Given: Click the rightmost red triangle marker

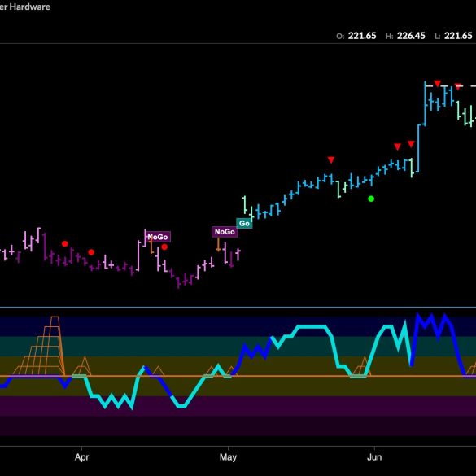Looking at the screenshot, I should 458,87.
